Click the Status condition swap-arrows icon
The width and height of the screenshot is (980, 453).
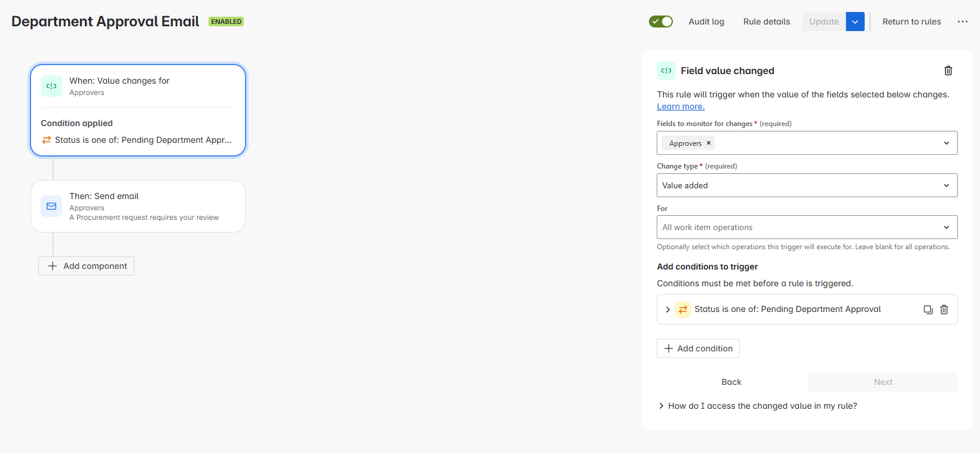tap(682, 309)
